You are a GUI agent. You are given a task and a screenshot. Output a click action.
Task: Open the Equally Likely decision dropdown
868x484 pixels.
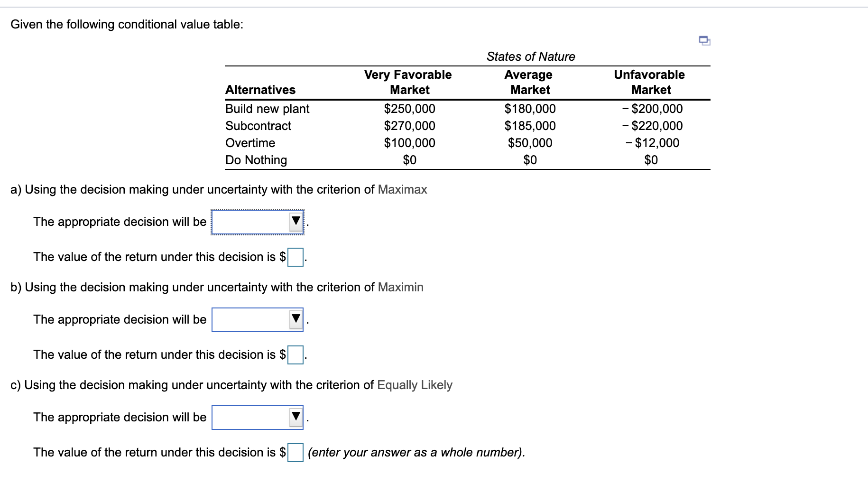pos(256,417)
